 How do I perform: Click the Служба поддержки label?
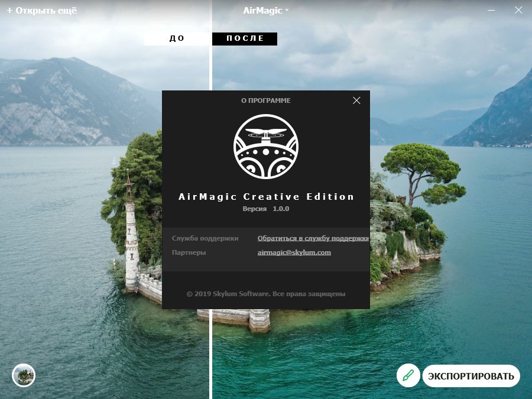point(205,238)
